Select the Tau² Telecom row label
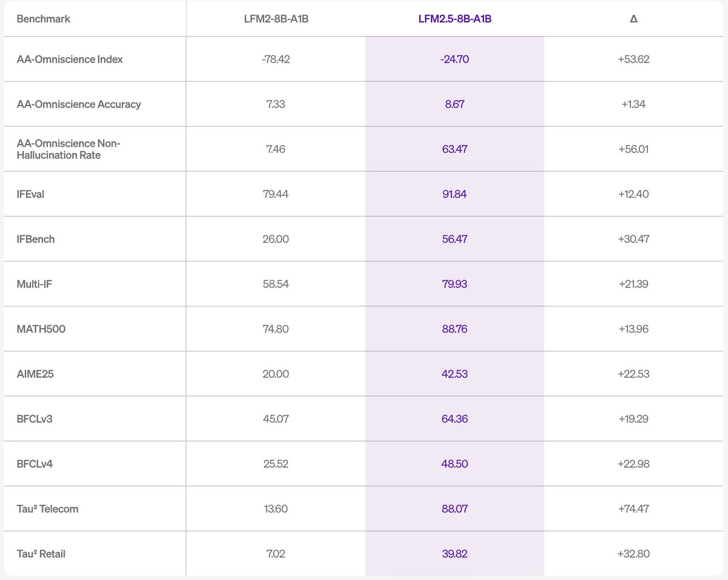 (47, 508)
